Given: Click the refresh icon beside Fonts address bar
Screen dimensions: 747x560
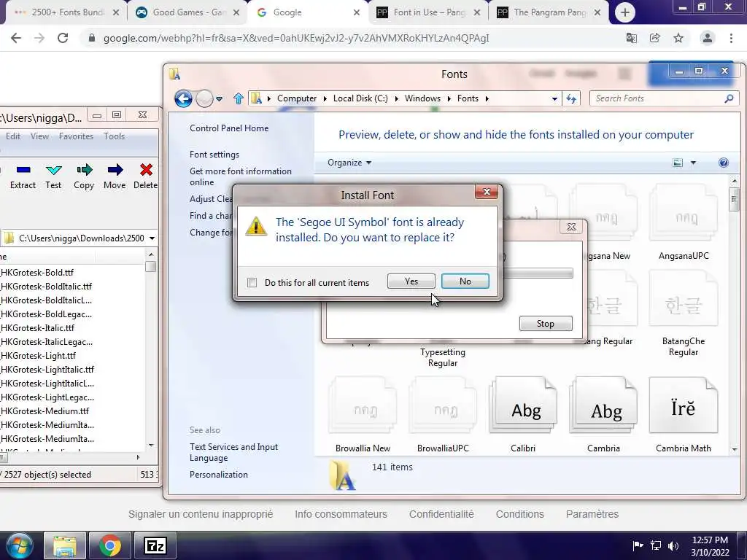Looking at the screenshot, I should (570, 98).
